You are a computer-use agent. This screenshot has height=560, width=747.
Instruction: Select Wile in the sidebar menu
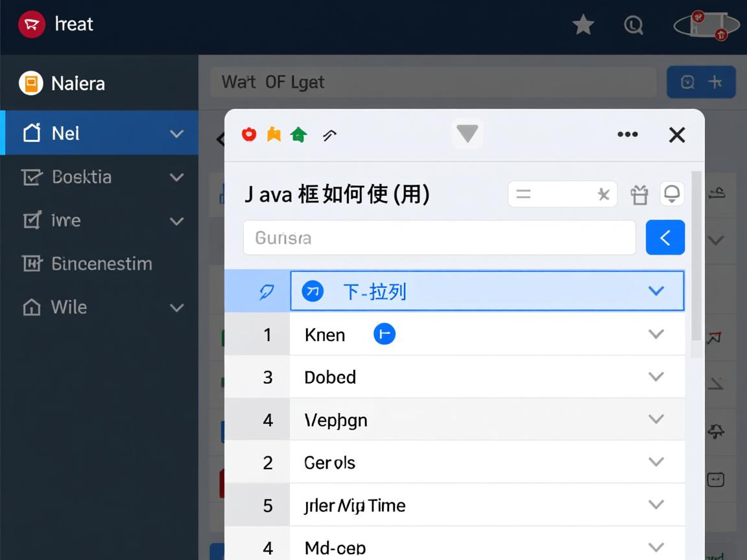point(67,307)
